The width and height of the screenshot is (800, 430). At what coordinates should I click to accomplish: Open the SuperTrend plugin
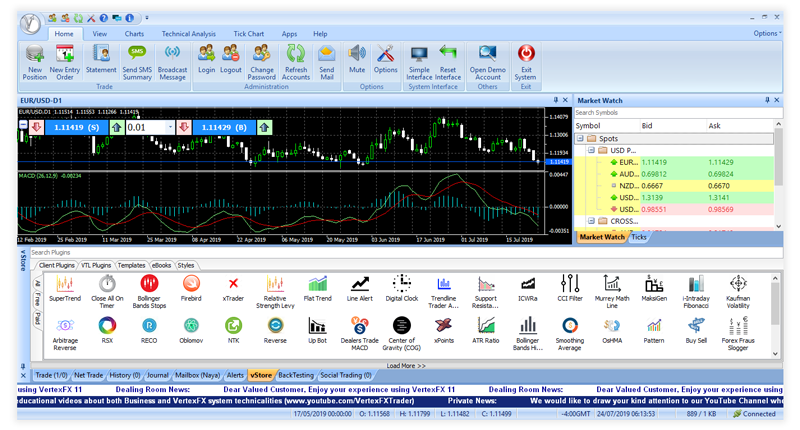click(65, 288)
